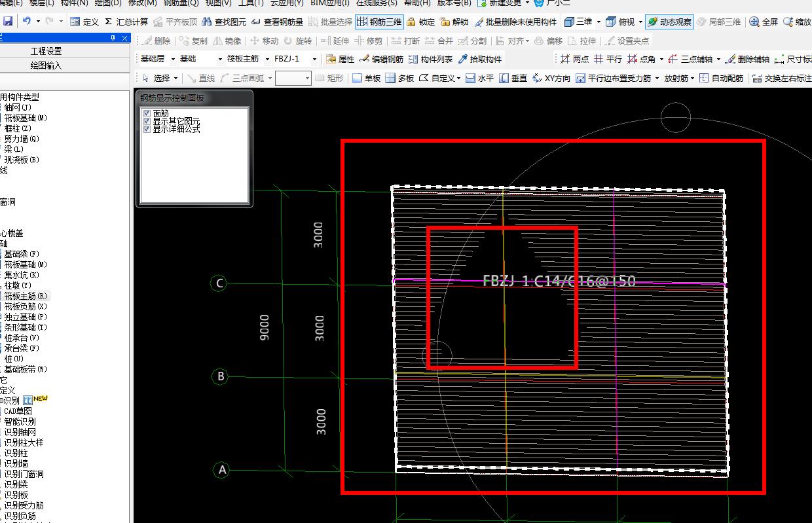The height and width of the screenshot is (523, 812).
Task: Select 独立基础(P) tree item
Action: (x=26, y=317)
